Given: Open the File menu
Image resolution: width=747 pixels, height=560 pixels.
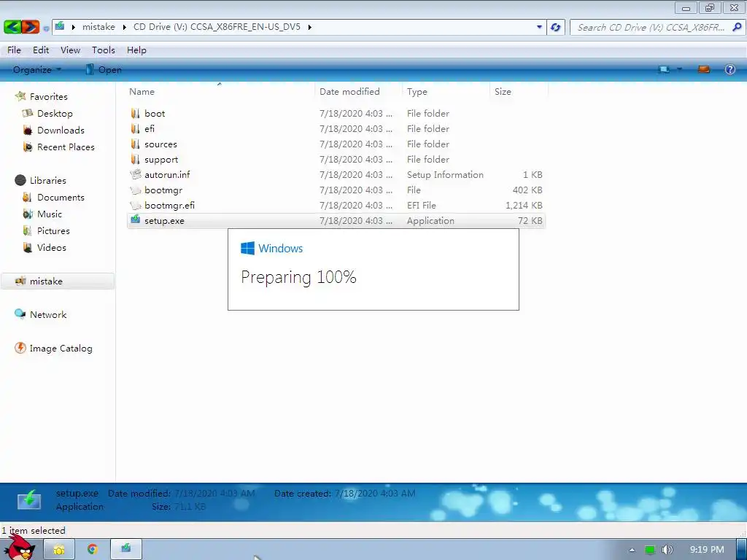Looking at the screenshot, I should click(x=14, y=50).
